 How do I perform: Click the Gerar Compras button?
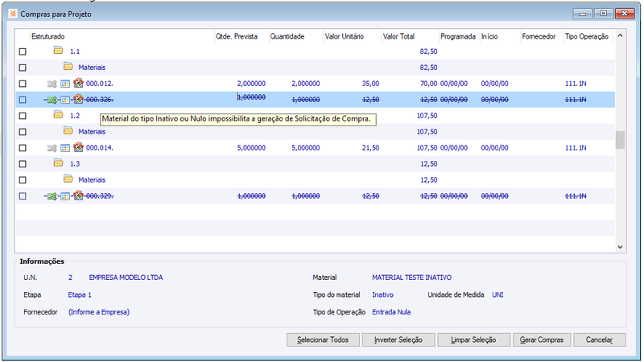click(542, 339)
